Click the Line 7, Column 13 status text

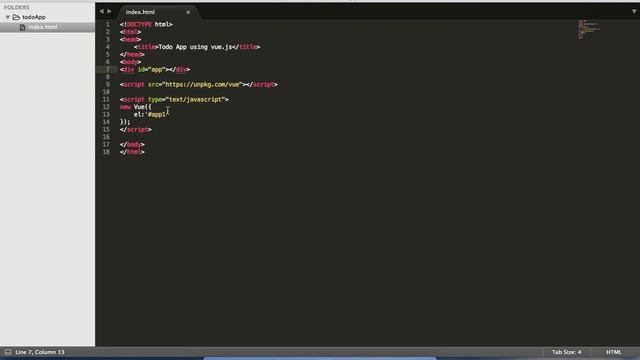(40, 352)
